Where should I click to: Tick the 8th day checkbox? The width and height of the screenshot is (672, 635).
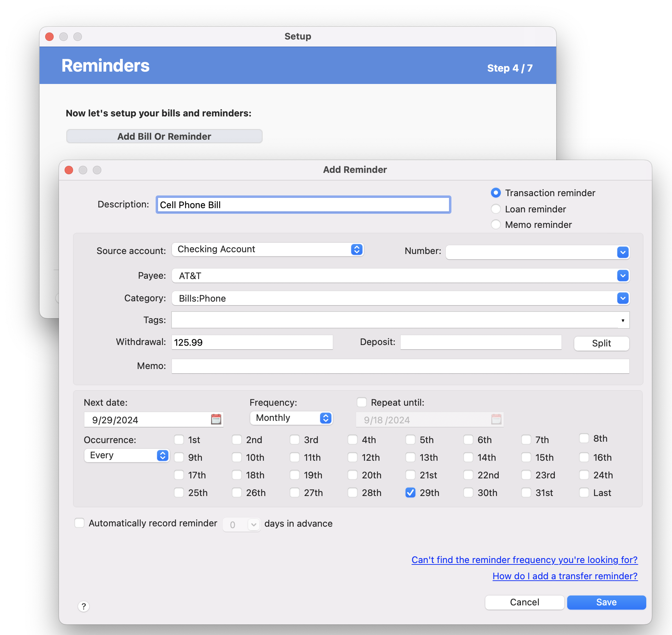click(584, 438)
